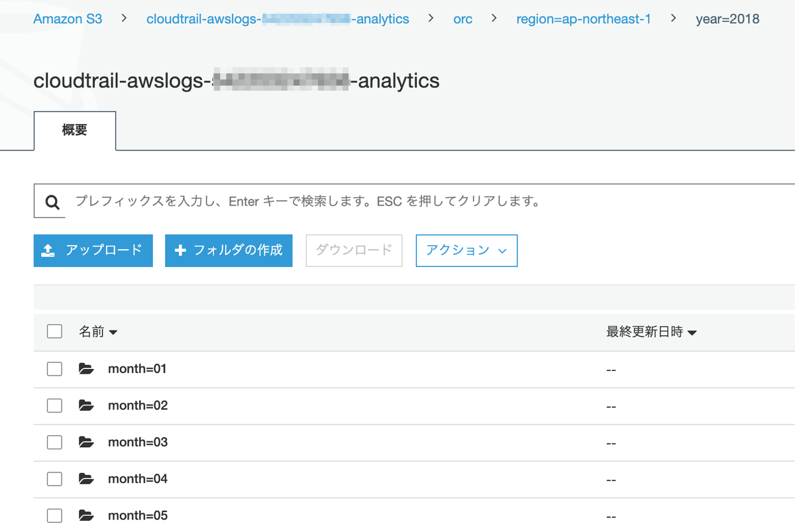Check the box for month=02
Viewport: 795px width, 532px height.
54,405
